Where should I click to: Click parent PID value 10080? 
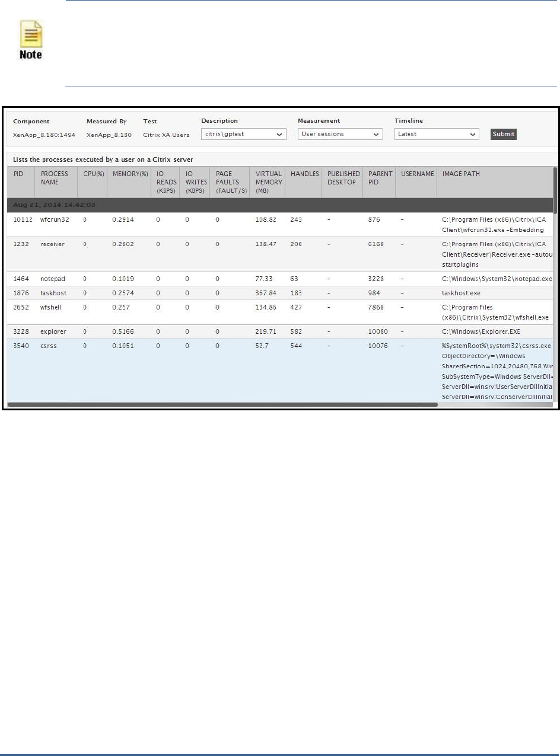(x=378, y=331)
